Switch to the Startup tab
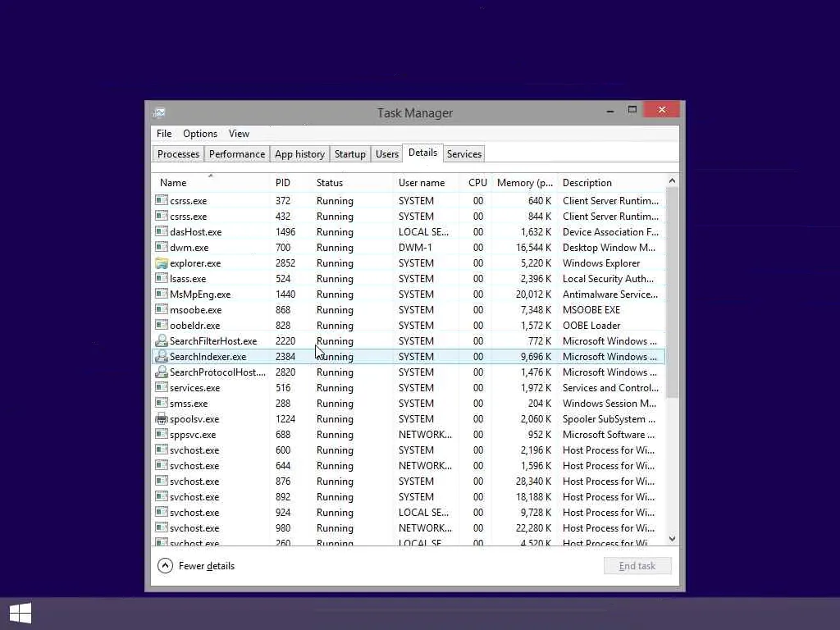 349,153
